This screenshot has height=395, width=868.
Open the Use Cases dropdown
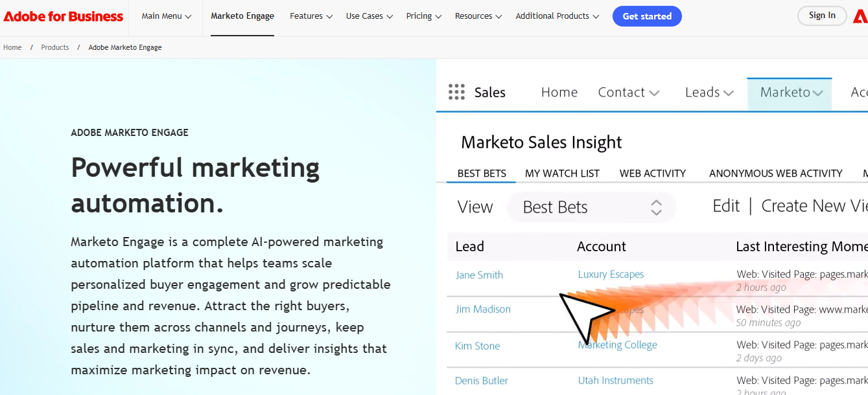click(368, 16)
